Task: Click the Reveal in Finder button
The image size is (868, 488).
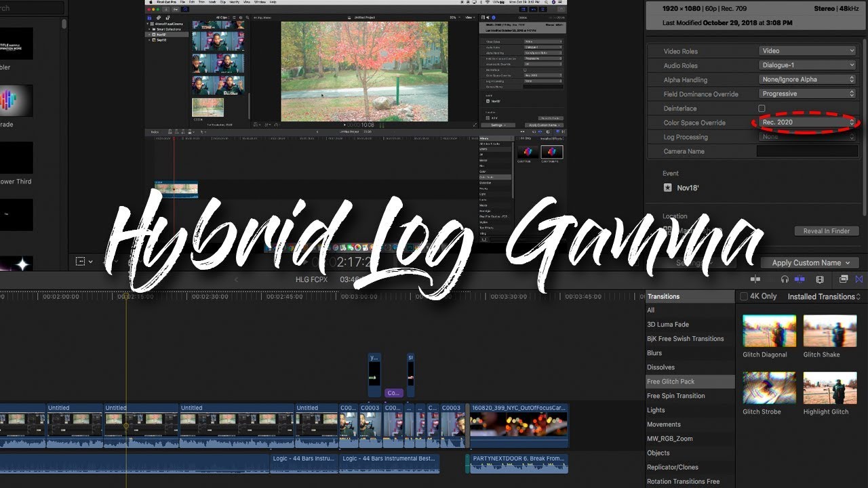Action: (826, 231)
